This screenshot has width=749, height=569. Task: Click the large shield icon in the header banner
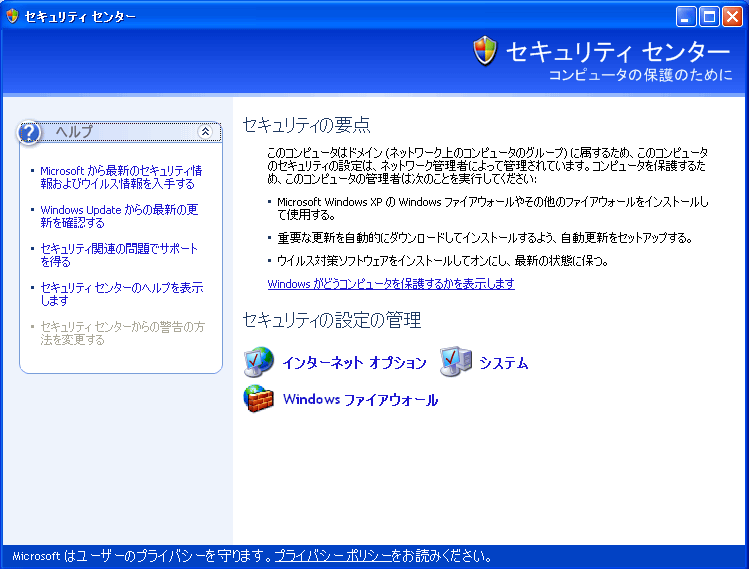(485, 51)
